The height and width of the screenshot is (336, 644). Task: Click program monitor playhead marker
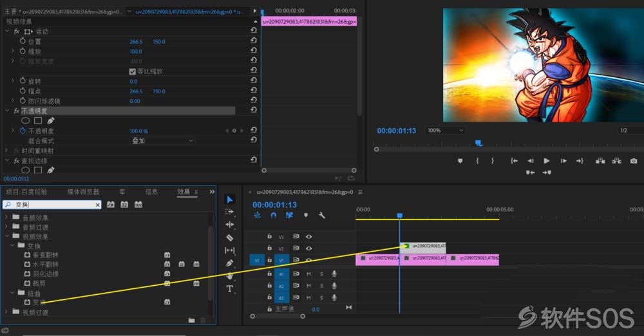tap(478, 142)
